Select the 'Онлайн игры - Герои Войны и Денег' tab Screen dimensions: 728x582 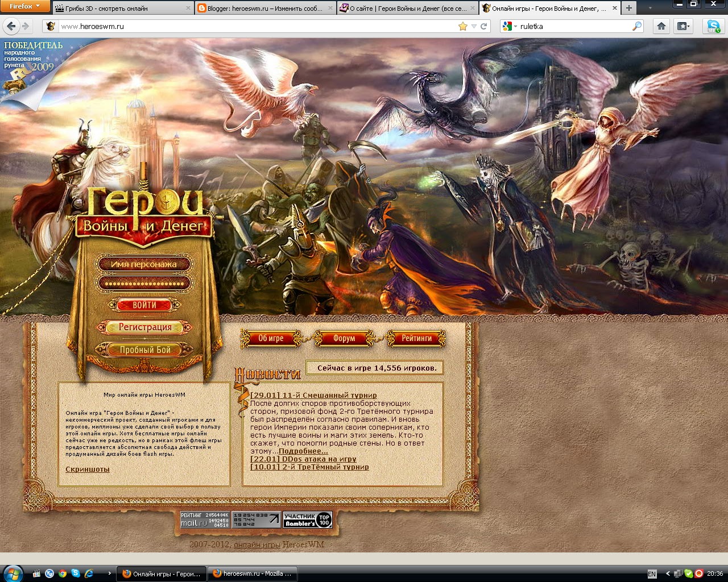click(x=550, y=9)
